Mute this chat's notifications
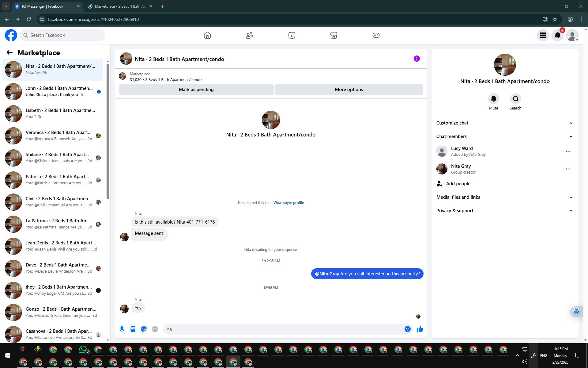588x368 pixels. coord(493,99)
